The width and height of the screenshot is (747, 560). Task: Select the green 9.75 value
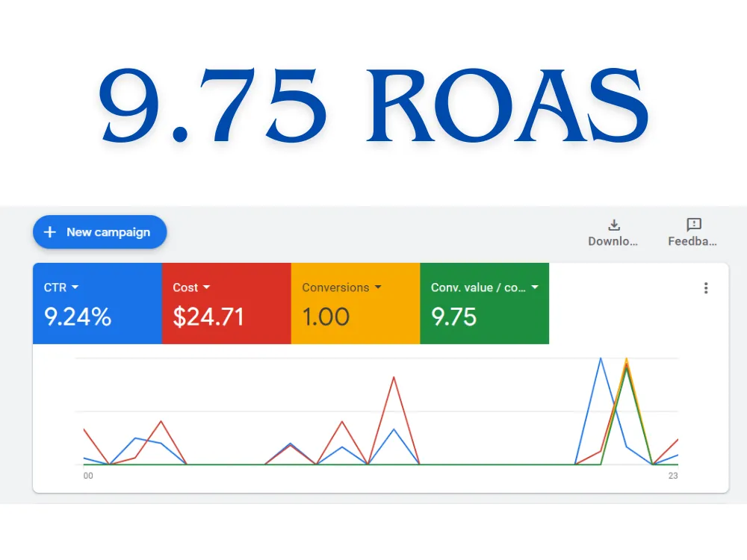[x=453, y=317]
